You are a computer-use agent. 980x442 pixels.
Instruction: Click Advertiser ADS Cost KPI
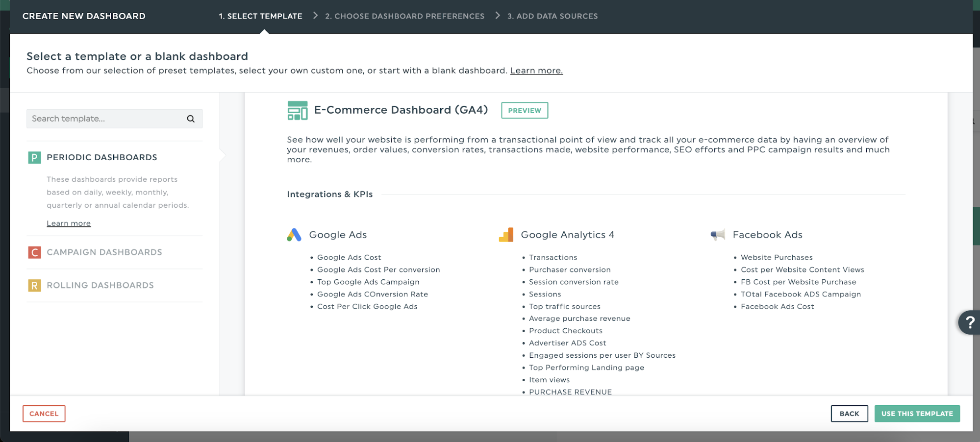pyautogui.click(x=567, y=343)
